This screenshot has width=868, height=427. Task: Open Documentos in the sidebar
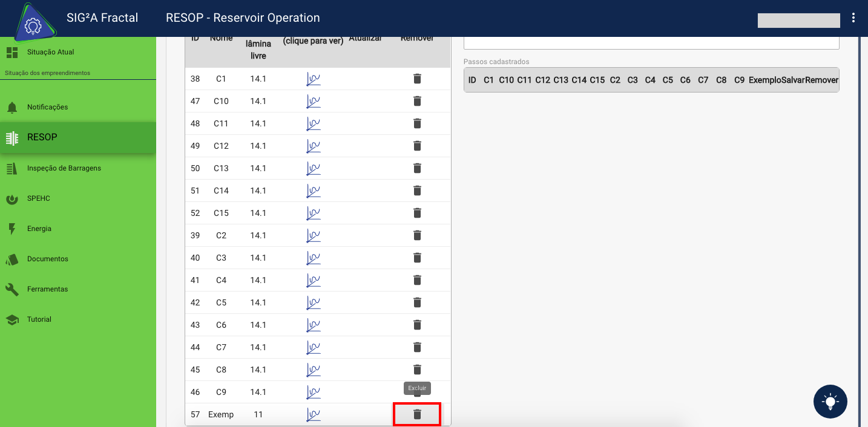pyautogui.click(x=47, y=259)
